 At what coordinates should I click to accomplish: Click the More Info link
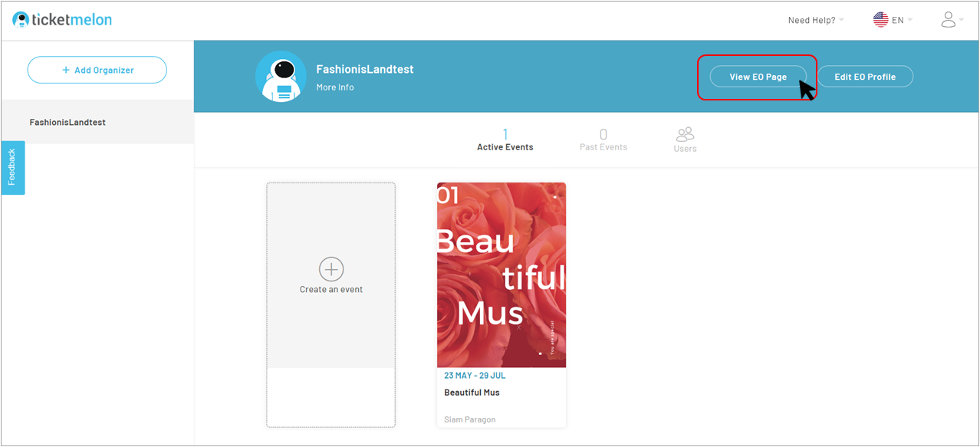click(x=335, y=87)
